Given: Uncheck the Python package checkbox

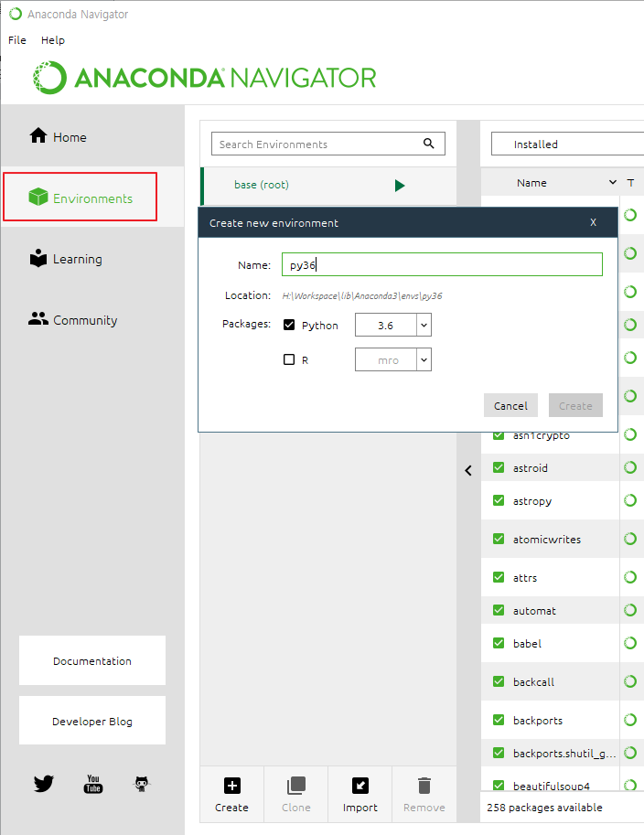Looking at the screenshot, I should 289,325.
